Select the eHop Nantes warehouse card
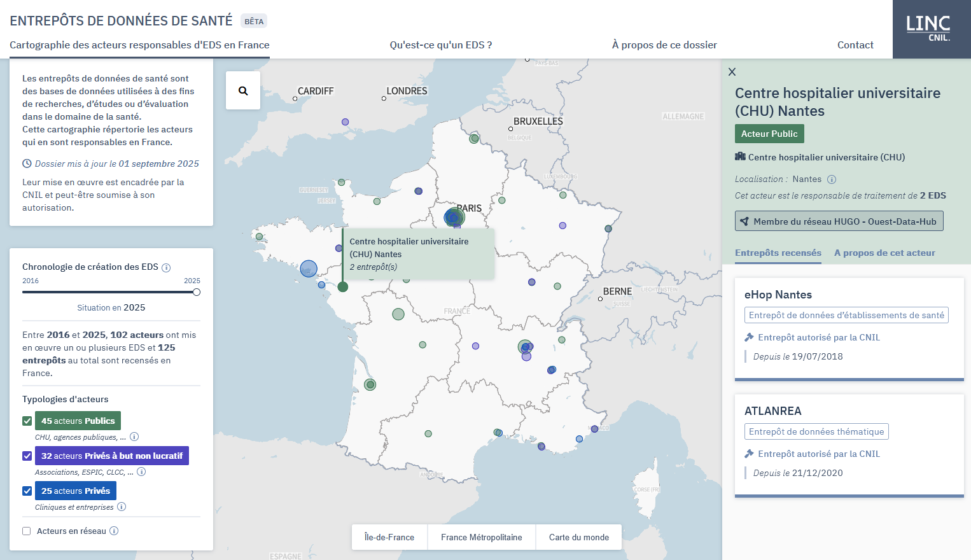 coord(849,328)
